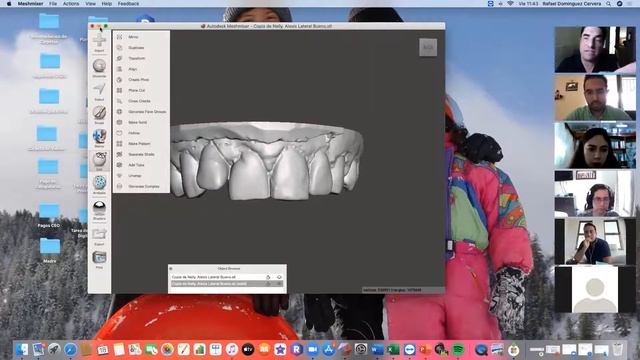The height and width of the screenshot is (360, 640).
Task: Open the Print tool in sidebar
Action: 99,260
